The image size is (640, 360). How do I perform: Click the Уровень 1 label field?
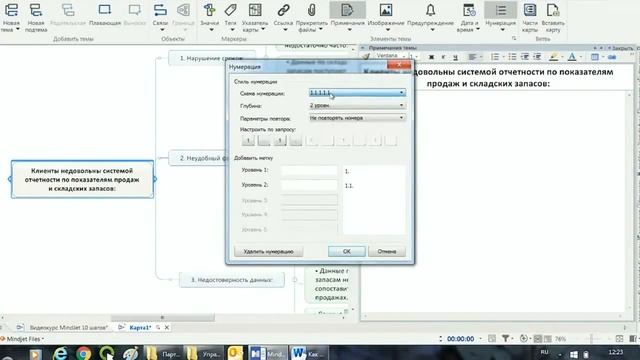(x=309, y=170)
